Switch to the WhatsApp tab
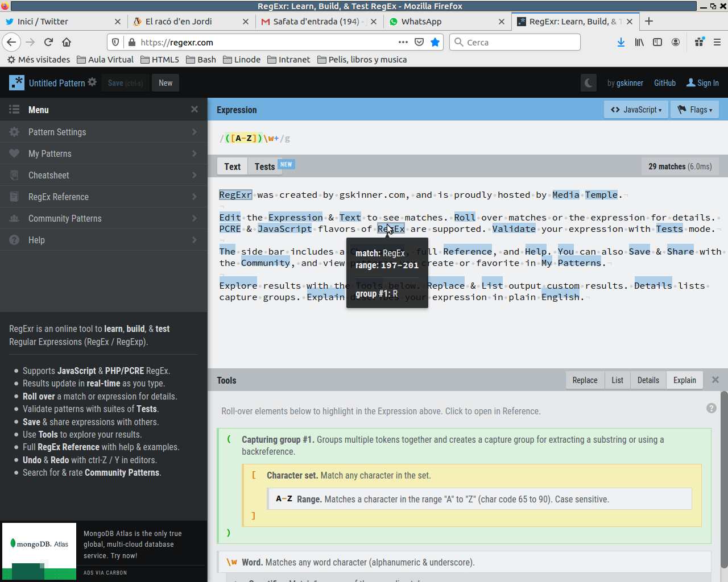Image resolution: width=728 pixels, height=582 pixels. tap(447, 22)
